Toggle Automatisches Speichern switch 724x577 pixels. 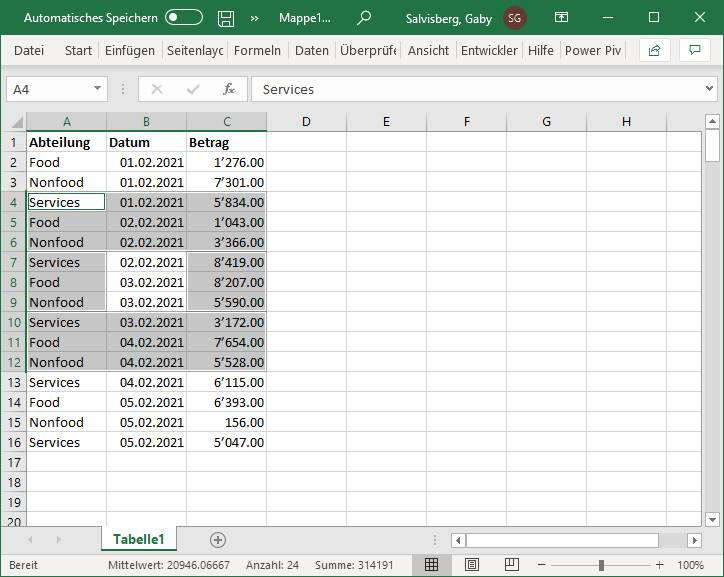pos(184,18)
